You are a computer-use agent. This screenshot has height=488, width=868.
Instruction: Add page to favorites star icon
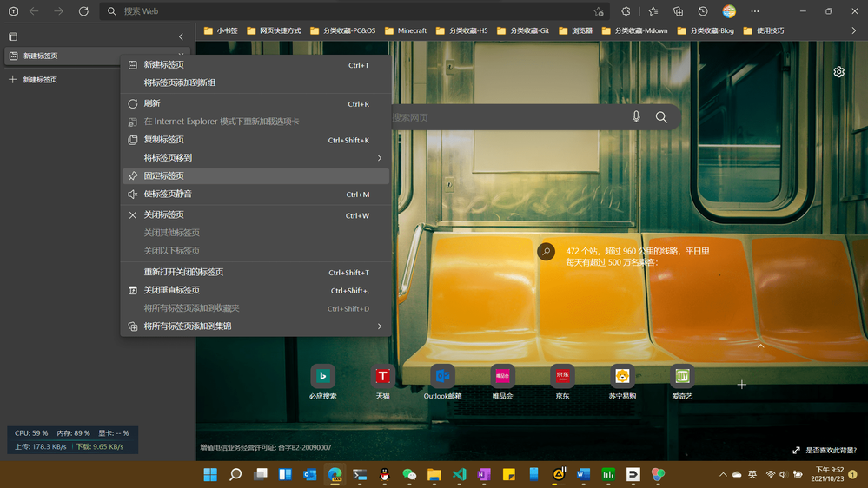point(599,11)
